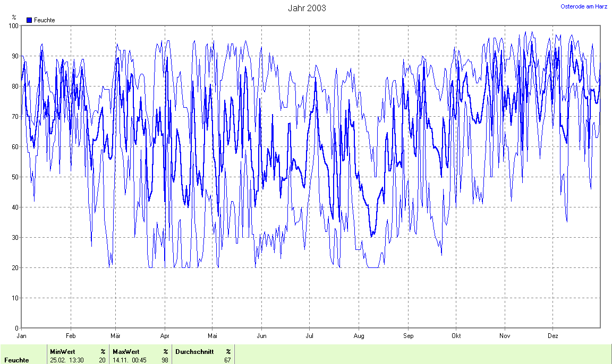Click the 50 label on the percent axis
The height and width of the screenshot is (364, 612).
pyautogui.click(x=15, y=177)
